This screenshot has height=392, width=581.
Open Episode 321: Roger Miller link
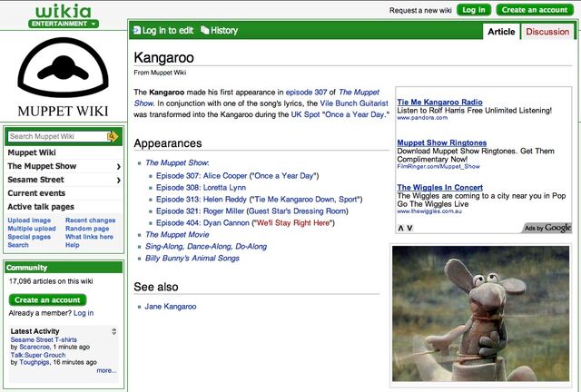pos(200,211)
